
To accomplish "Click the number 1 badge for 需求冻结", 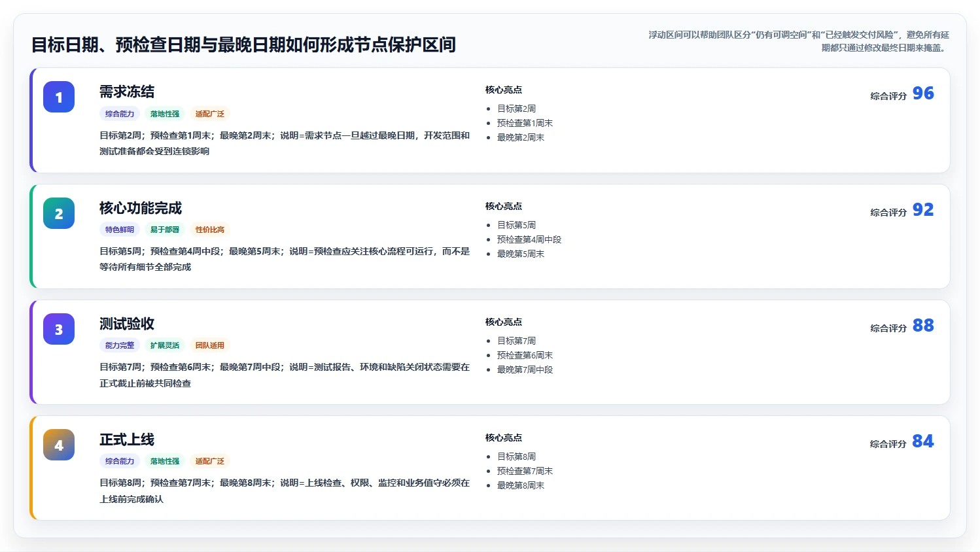I will tap(59, 97).
